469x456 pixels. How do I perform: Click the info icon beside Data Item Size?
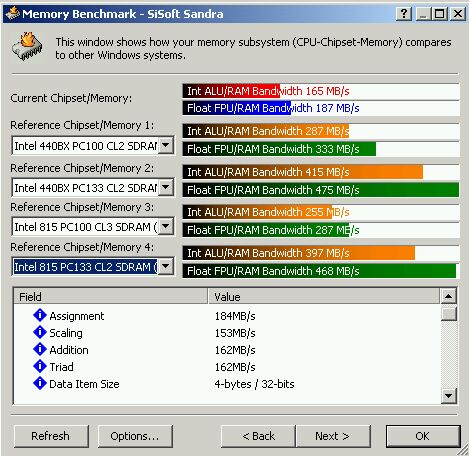pyautogui.click(x=40, y=383)
